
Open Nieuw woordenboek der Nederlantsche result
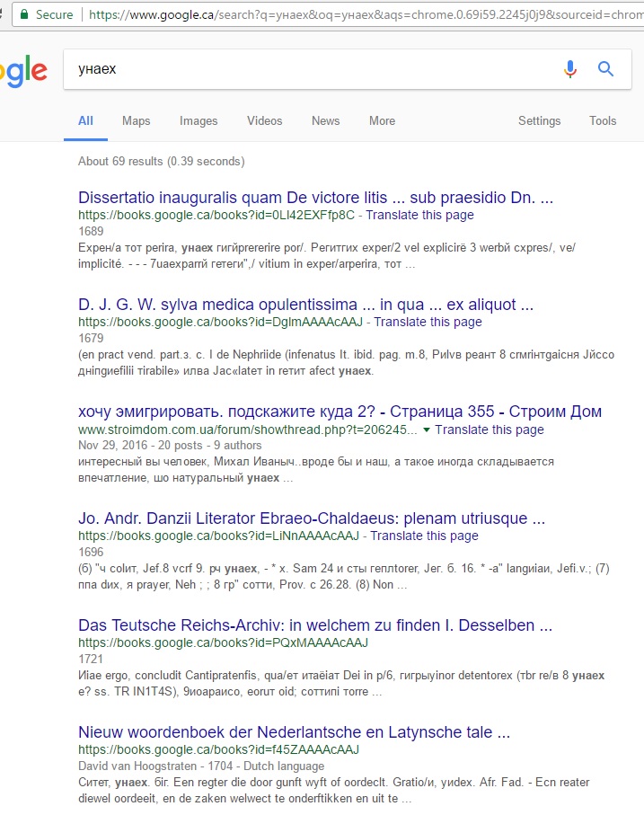294,731
